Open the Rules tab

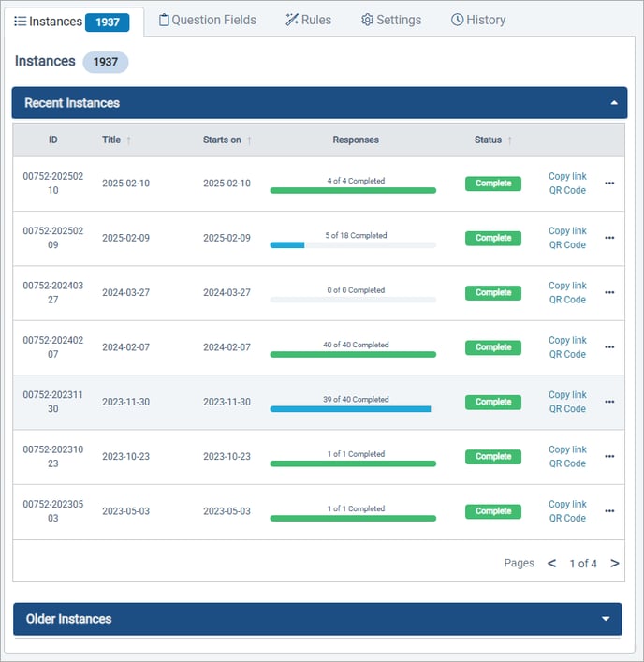point(309,20)
